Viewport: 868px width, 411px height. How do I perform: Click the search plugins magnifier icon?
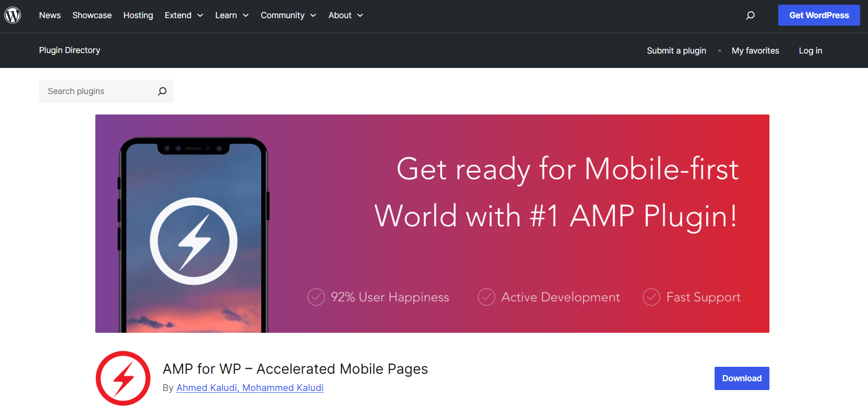(x=162, y=91)
